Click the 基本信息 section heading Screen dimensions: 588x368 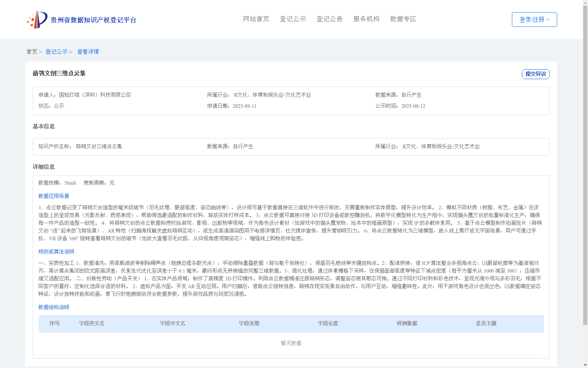click(44, 127)
